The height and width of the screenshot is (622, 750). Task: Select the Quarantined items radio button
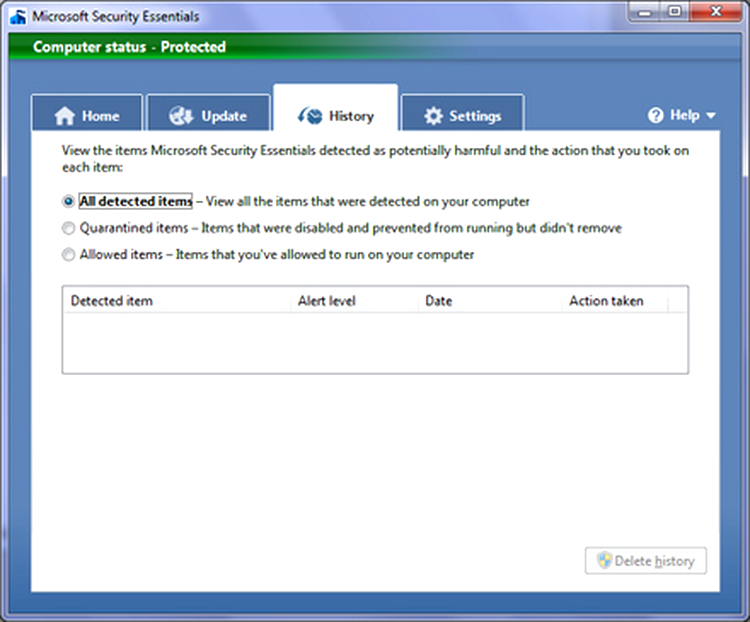(68, 228)
